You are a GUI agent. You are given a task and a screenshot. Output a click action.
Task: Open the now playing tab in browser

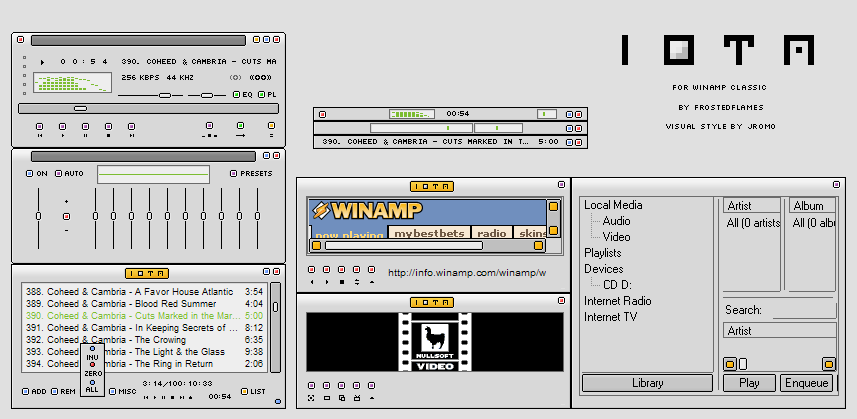[x=349, y=234]
